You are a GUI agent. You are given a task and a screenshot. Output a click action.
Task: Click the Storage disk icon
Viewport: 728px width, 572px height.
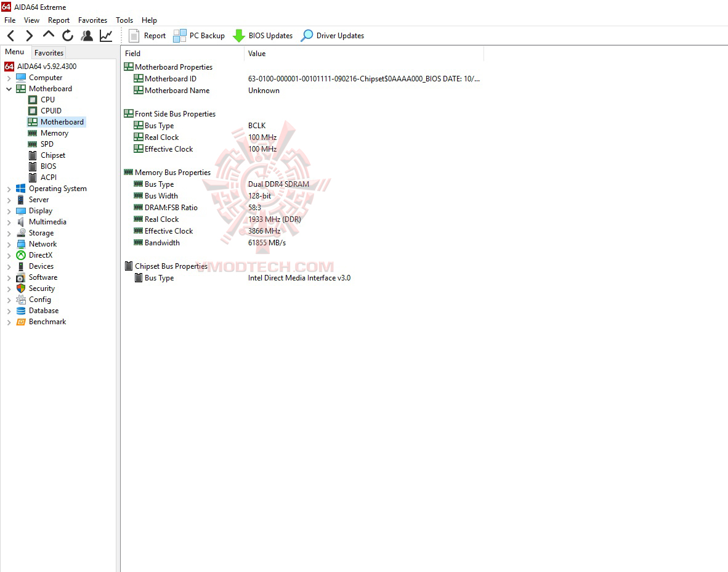(21, 233)
